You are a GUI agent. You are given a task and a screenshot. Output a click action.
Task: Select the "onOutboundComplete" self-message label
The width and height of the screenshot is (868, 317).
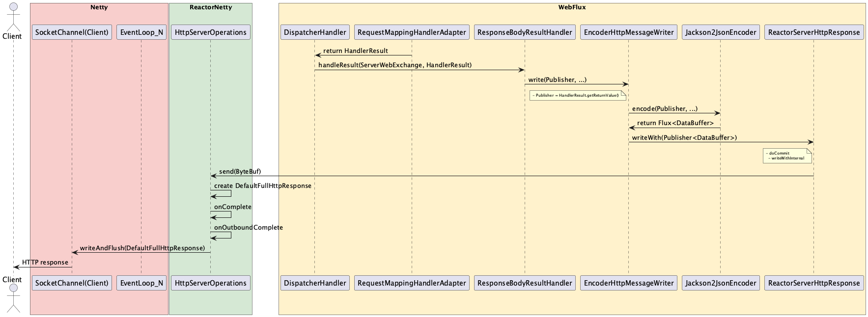249,228
